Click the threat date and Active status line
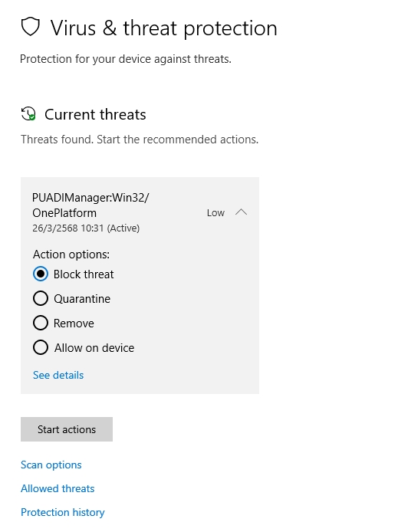The width and height of the screenshot is (398, 532). pos(86,228)
